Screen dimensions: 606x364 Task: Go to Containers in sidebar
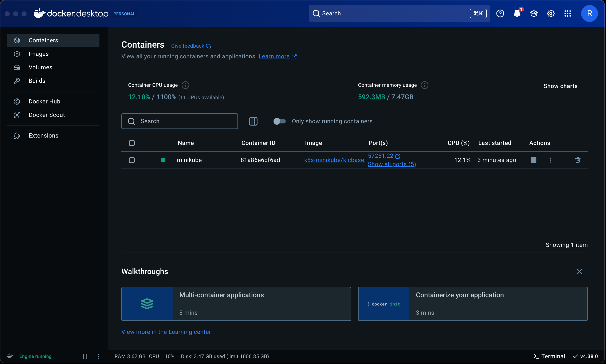(x=53, y=40)
